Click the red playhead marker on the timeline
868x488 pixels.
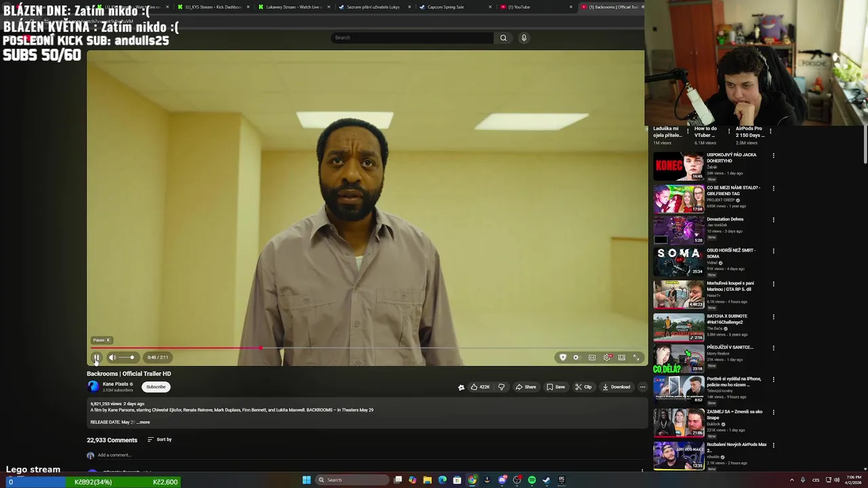[260, 348]
